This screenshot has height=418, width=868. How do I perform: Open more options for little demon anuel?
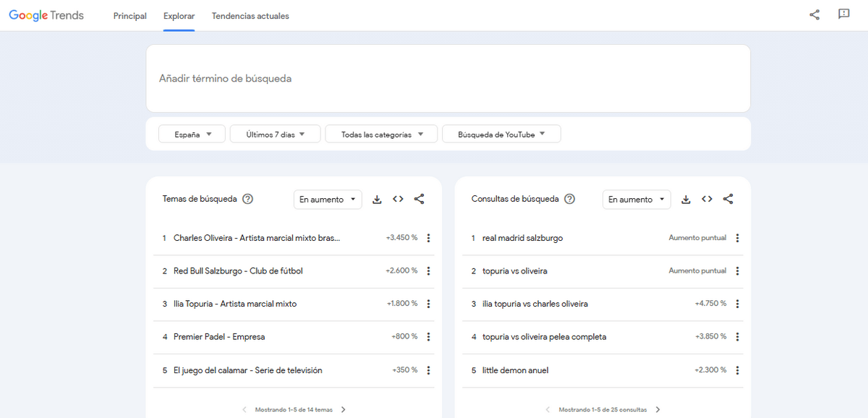[737, 370]
